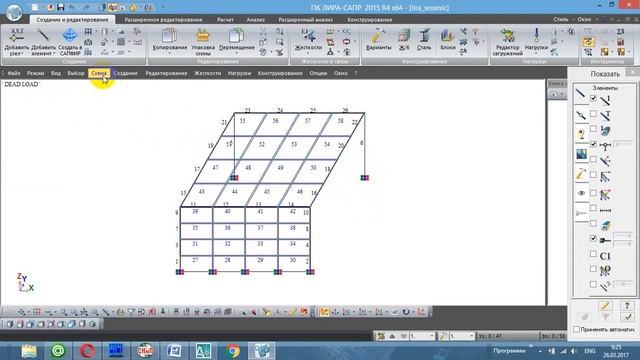Click the green checkmark apply icon in Показать panel

[x=628, y=317]
